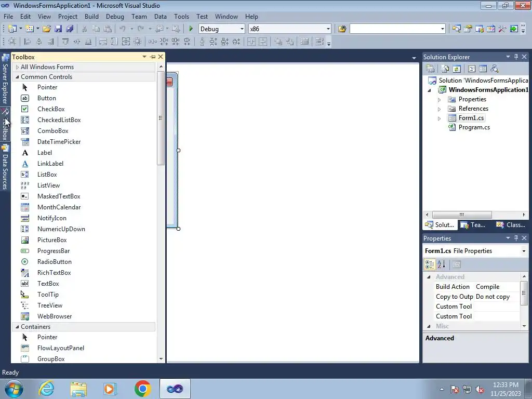Open Google Chrome from the taskbar
Screen dimensions: 532x399
[x=142, y=389]
